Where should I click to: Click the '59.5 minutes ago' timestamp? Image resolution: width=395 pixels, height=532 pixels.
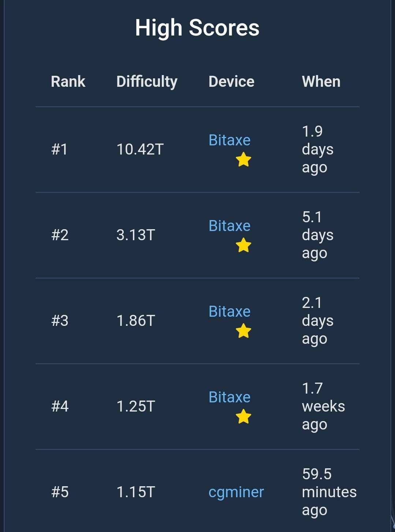(x=329, y=492)
